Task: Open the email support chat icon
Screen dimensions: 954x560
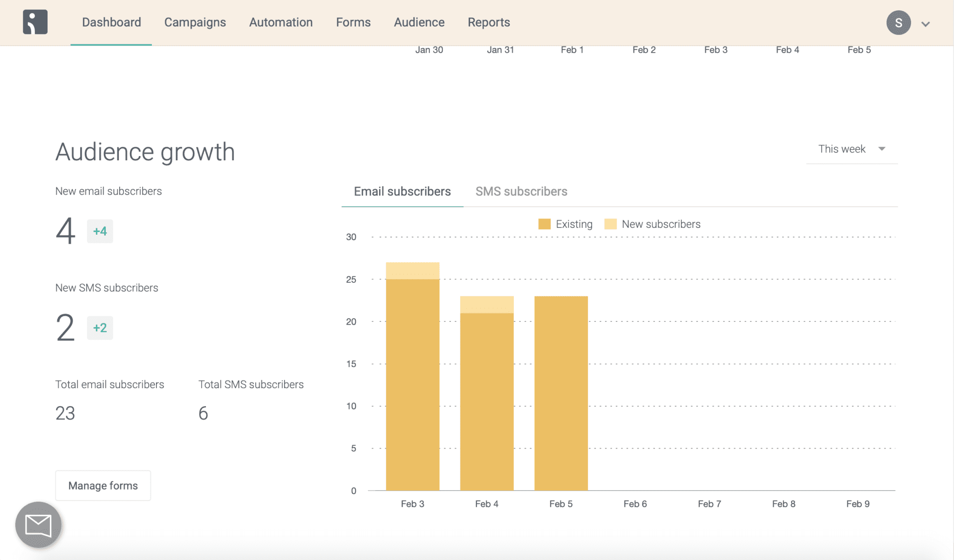Action: (x=38, y=524)
